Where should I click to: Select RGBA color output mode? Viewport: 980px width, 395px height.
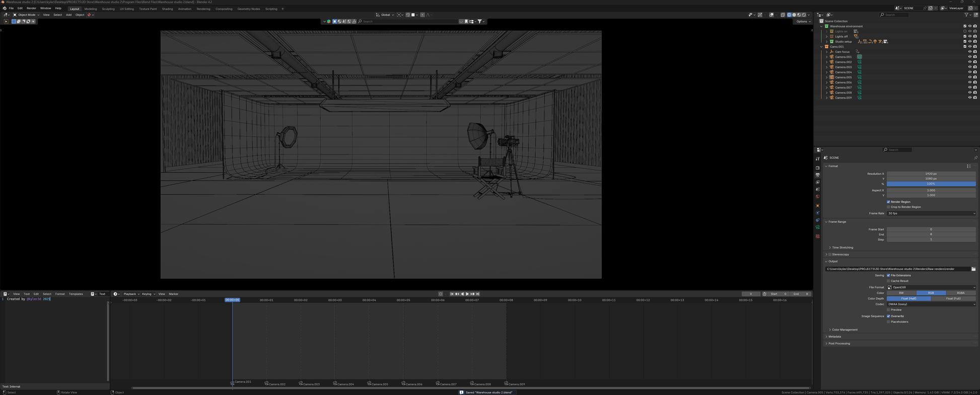[960, 293]
